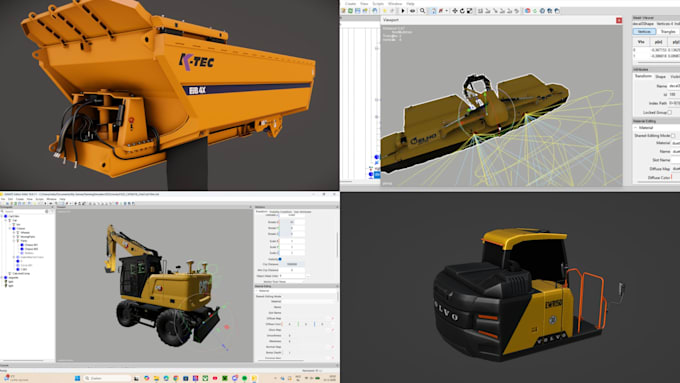Click the eye icon in bottom-left editor toolbar
This screenshot has height=383, width=680.
point(51,203)
